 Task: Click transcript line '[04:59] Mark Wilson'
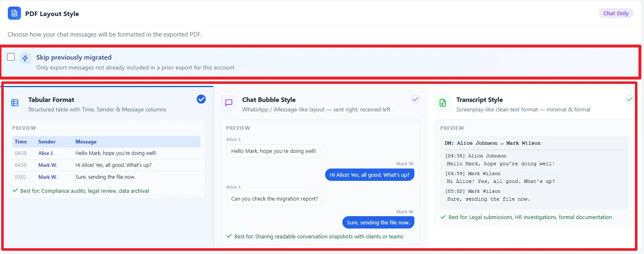point(473,173)
